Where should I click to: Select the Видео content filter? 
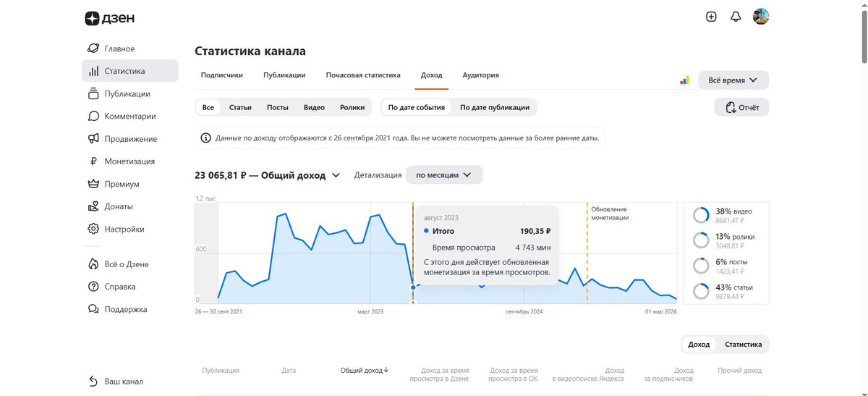[x=314, y=107]
